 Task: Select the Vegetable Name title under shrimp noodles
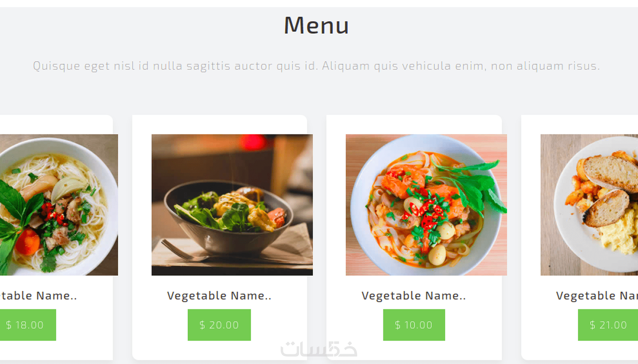414,296
